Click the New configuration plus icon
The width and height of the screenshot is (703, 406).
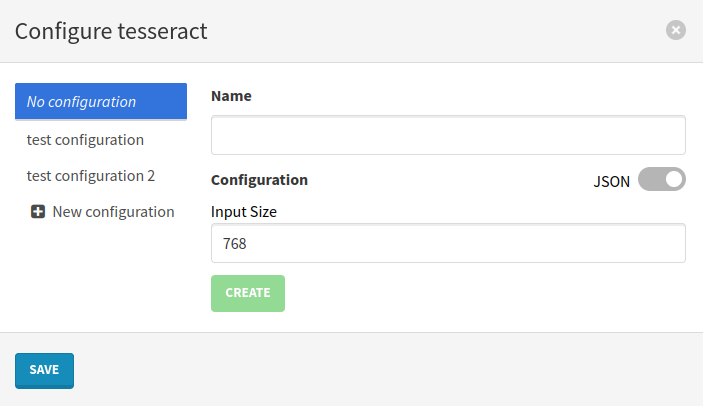(x=38, y=212)
